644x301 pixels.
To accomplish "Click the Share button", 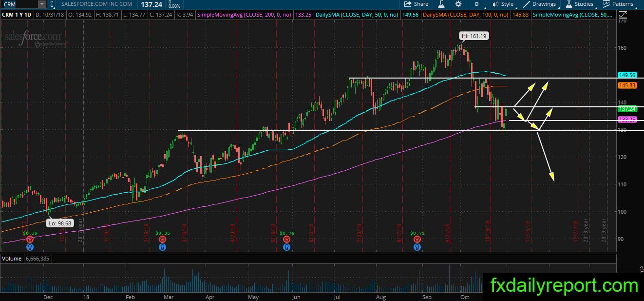I will (417, 4).
